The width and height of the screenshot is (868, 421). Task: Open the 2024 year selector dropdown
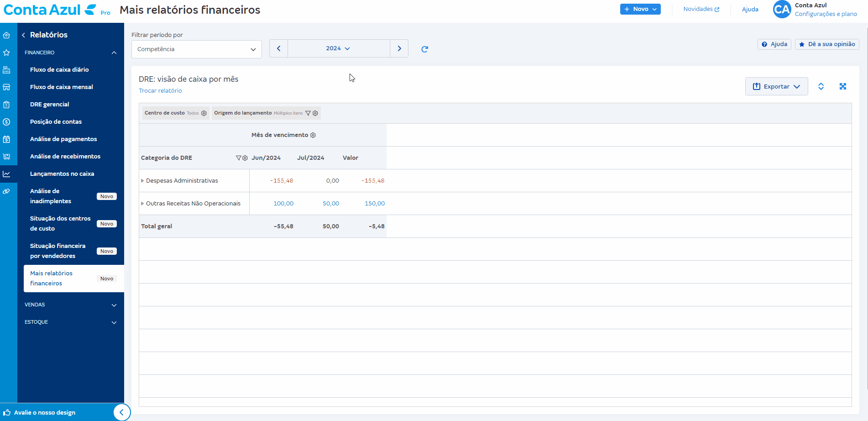(x=338, y=48)
